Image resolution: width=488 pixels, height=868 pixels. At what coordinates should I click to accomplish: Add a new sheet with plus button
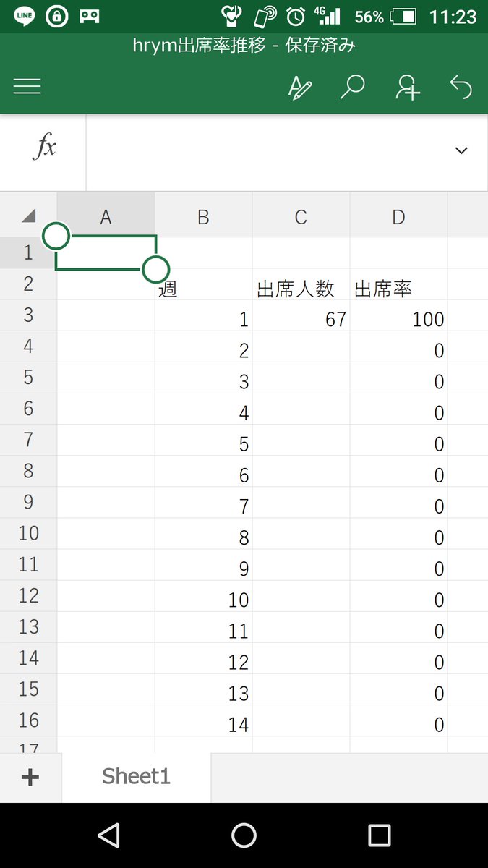tap(30, 778)
